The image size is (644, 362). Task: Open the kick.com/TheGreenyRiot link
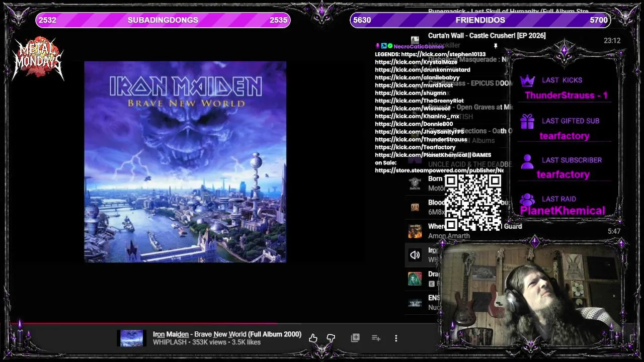[x=419, y=101]
